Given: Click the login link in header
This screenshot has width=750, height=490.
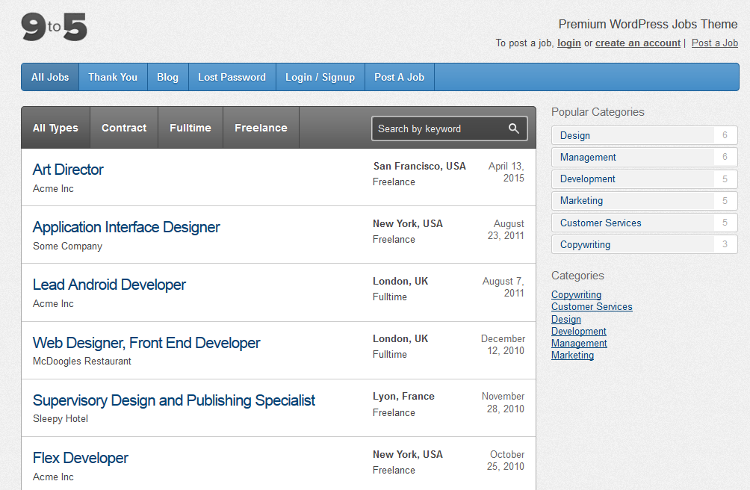Looking at the screenshot, I should tap(569, 43).
